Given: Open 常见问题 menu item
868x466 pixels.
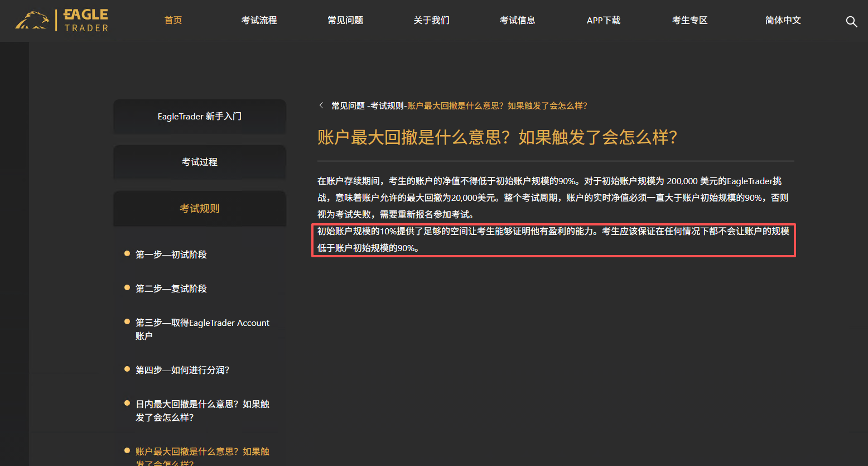Looking at the screenshot, I should tap(345, 20).
